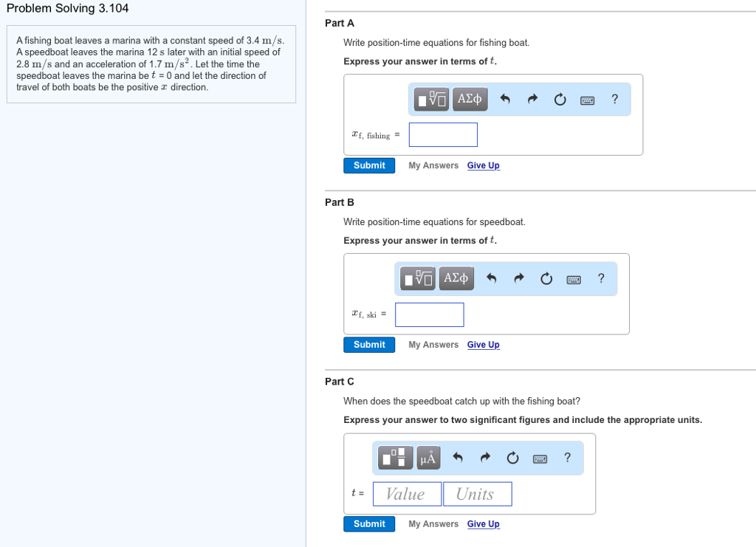Viewport: 756px width, 547px height.
Task: Open the keyboard entry icon in Part A
Action: (586, 99)
